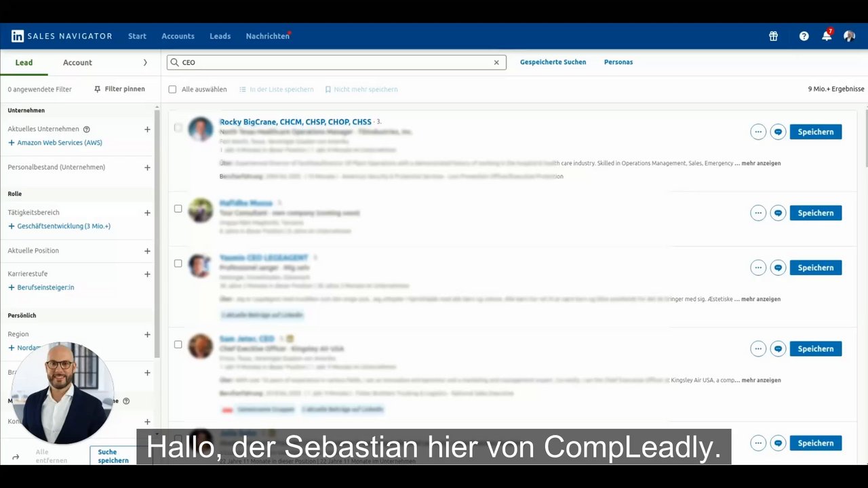Open the help icon beside Aktuelles Unternehmen
The image size is (868, 488).
pyautogui.click(x=86, y=129)
